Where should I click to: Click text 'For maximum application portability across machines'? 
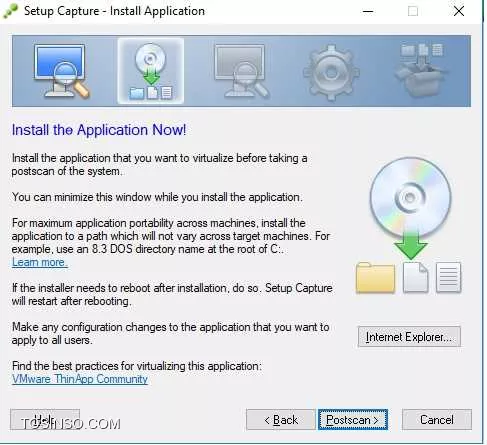point(134,223)
